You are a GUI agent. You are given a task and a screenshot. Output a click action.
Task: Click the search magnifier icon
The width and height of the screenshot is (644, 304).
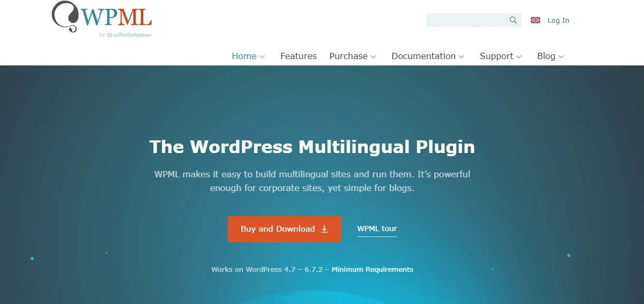(x=512, y=20)
